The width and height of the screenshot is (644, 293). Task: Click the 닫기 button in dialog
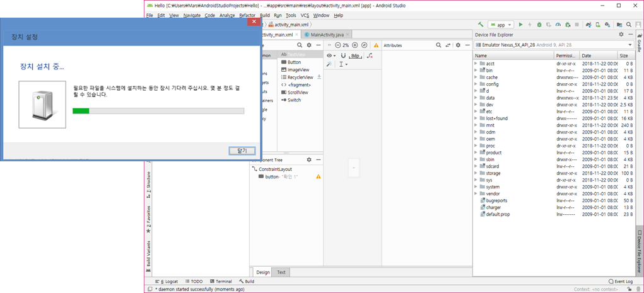(x=242, y=151)
